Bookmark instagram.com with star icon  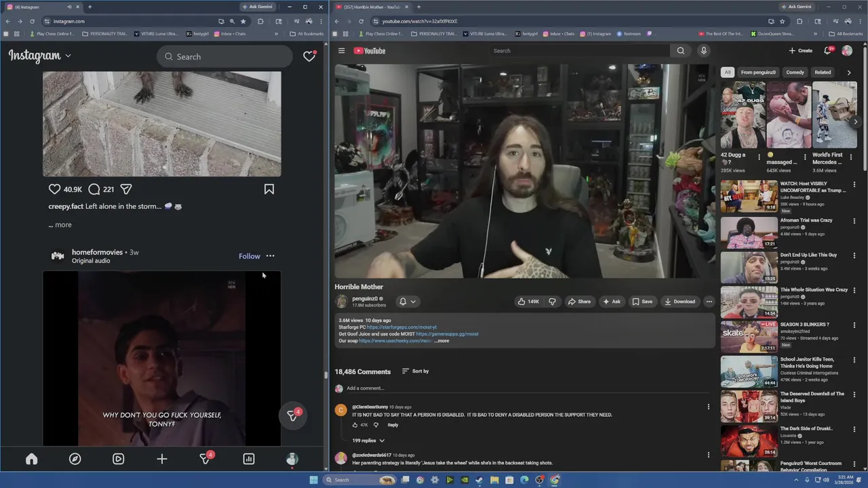point(243,21)
